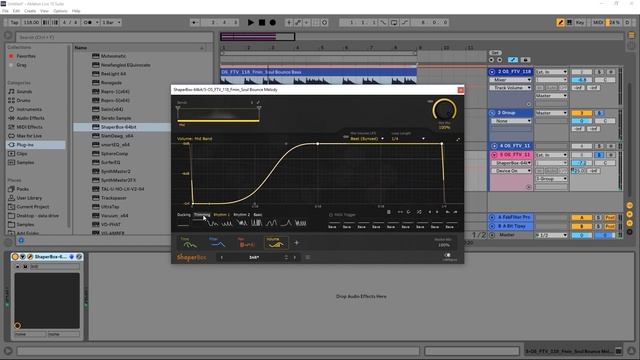640x360 pixels.
Task: Open the File menu
Action: [x=5, y=11]
